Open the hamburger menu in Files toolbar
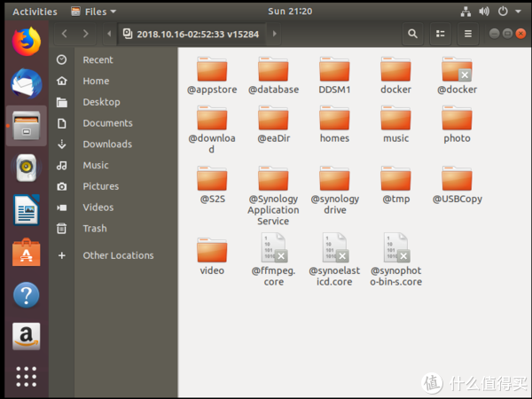 [468, 34]
